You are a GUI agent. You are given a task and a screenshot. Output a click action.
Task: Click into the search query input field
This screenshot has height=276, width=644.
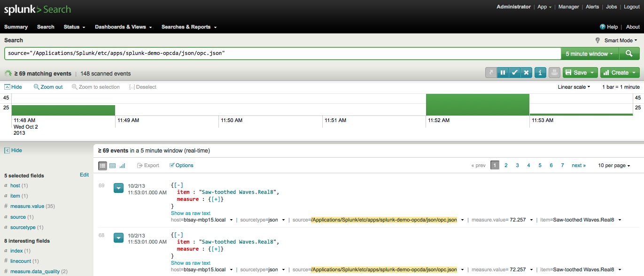tap(282, 54)
